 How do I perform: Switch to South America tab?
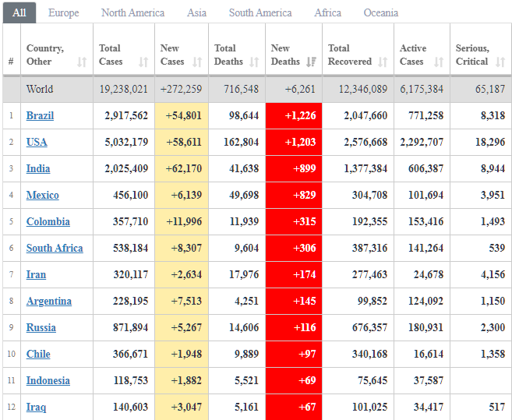[260, 12]
